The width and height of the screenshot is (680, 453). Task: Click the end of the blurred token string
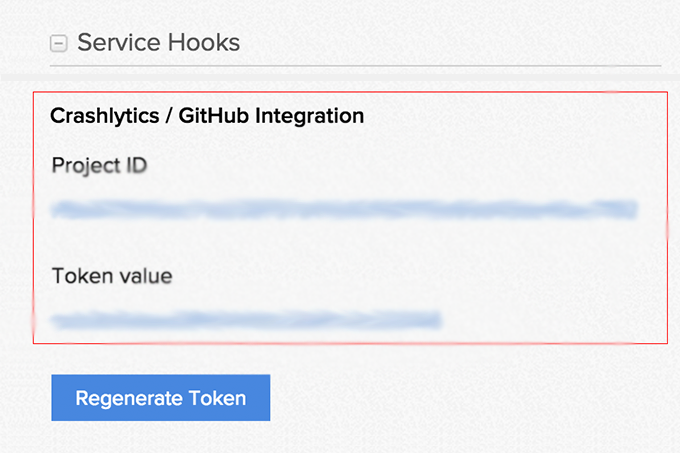tap(438, 320)
